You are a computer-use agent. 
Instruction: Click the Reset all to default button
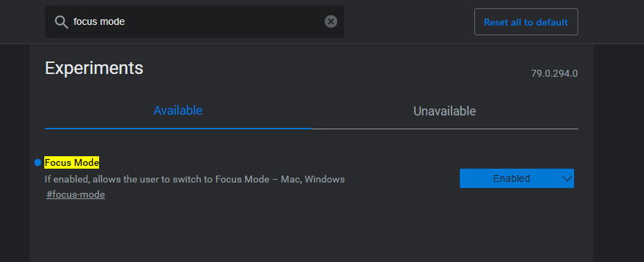point(526,22)
